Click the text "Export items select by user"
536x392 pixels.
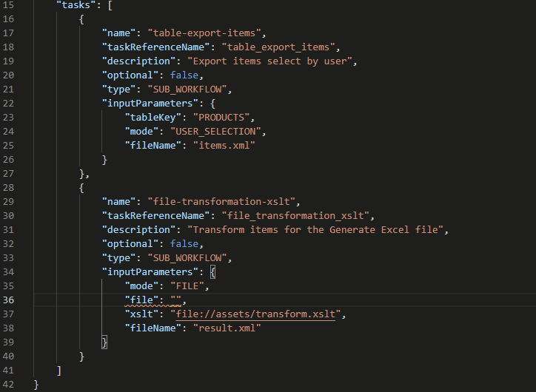click(269, 61)
